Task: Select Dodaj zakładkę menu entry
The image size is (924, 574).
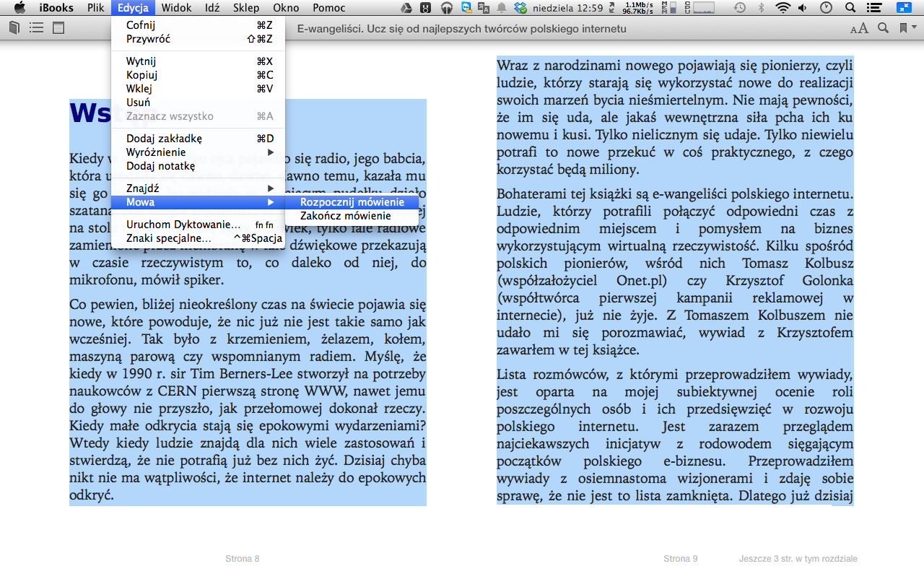Action: pyautogui.click(x=164, y=139)
